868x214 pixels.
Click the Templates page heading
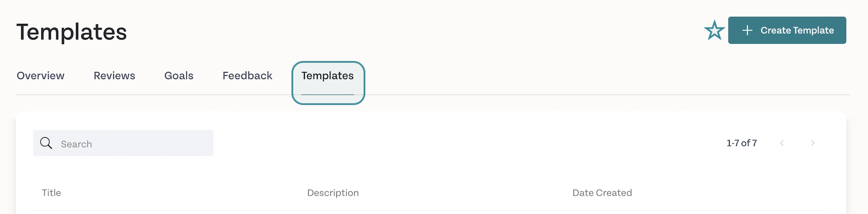tap(72, 32)
